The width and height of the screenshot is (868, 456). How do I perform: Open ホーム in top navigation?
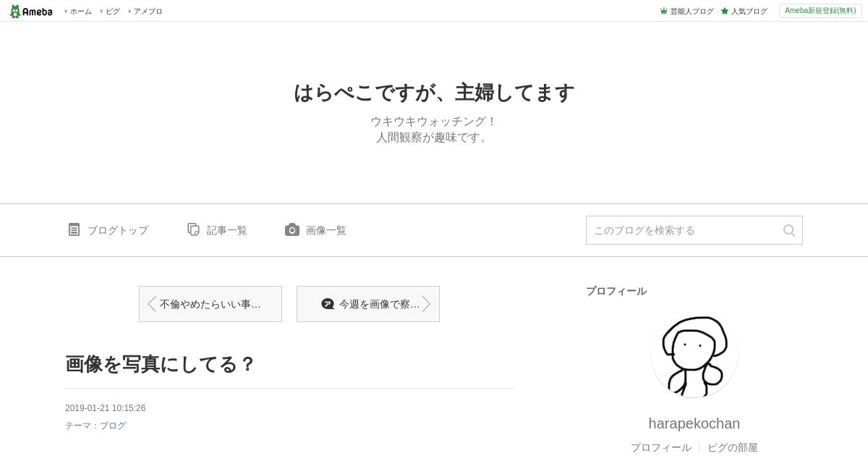coord(80,11)
